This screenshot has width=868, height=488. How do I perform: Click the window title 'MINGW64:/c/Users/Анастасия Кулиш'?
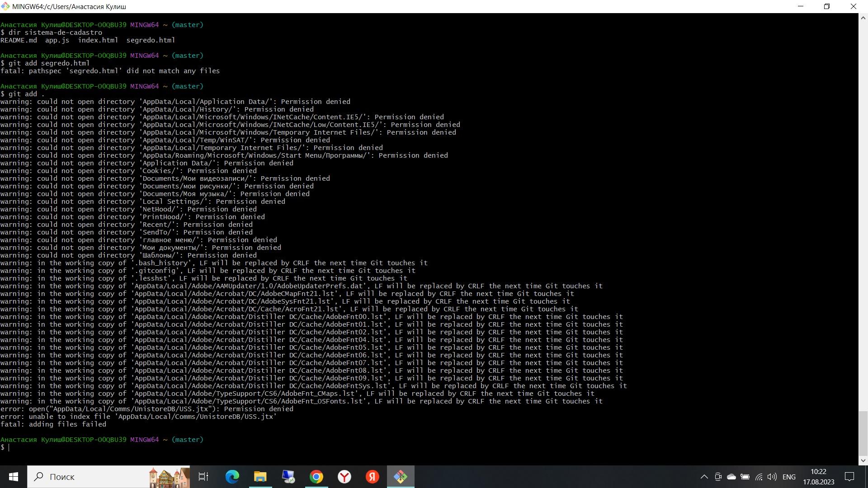click(69, 7)
